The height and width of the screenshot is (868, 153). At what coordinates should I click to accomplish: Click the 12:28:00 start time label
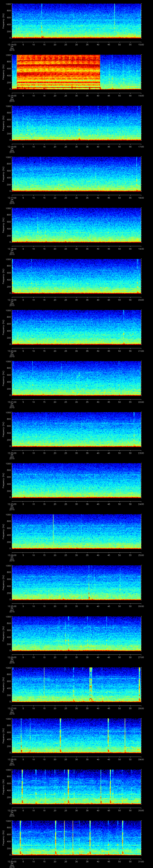[x=12, y=760]
